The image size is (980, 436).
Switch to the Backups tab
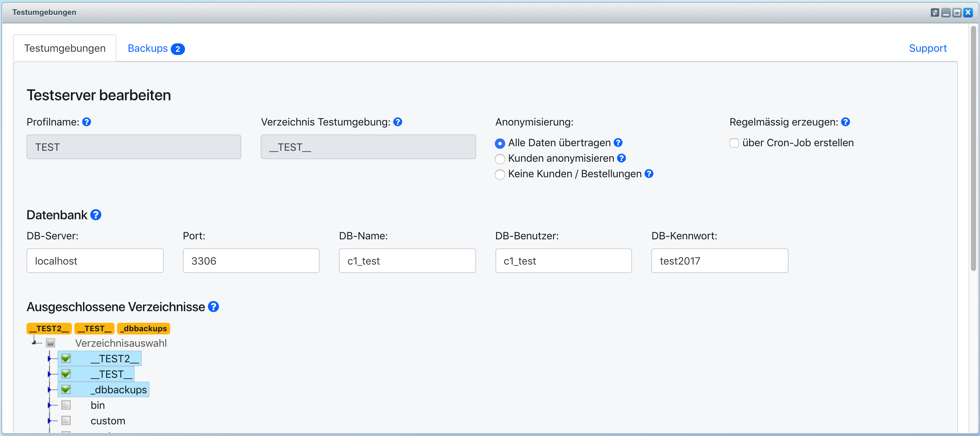148,48
